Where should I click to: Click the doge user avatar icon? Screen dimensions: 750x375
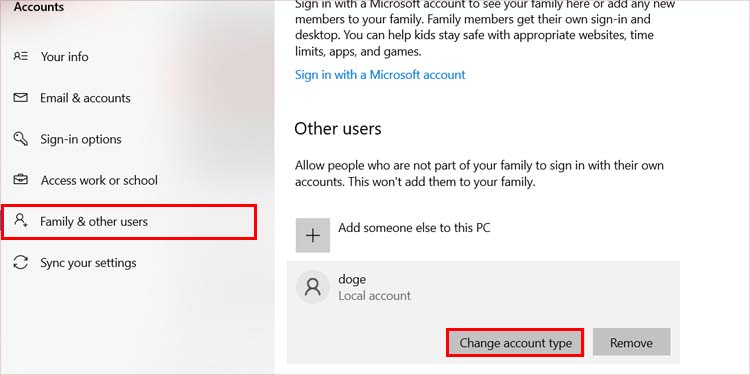pyautogui.click(x=313, y=287)
